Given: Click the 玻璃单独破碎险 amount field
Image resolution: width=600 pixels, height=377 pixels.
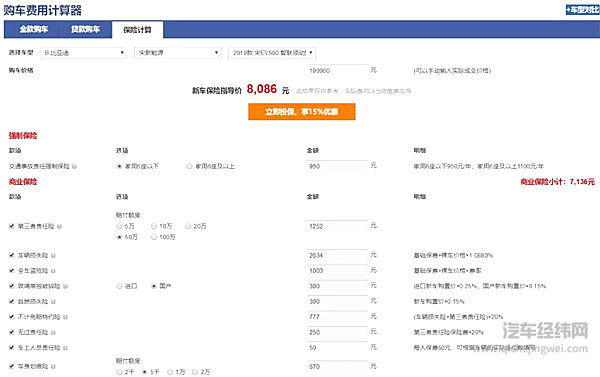Looking at the screenshot, I should (x=337, y=286).
